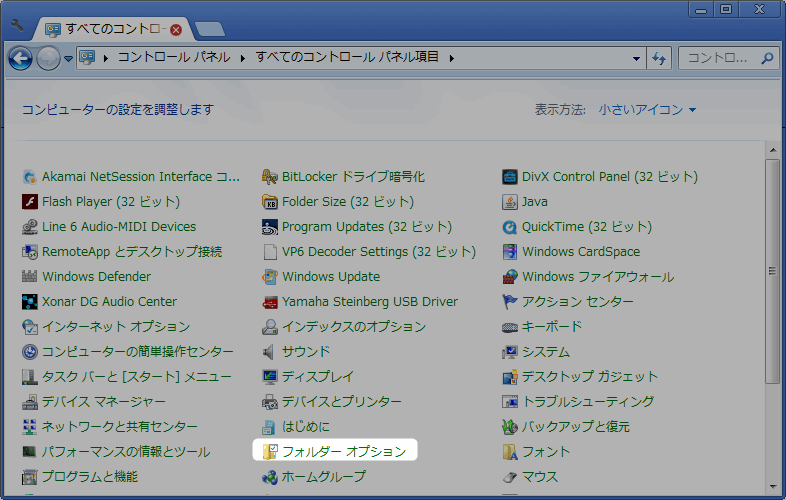Screen dimensions: 786x500
Task: Open the Windows ファイアウォール icon
Action: [x=510, y=277]
